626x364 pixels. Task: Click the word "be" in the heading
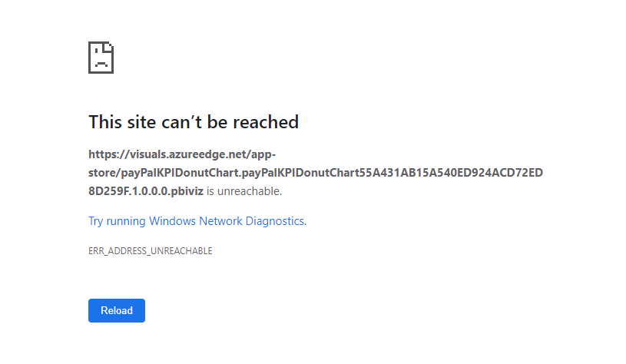coord(217,122)
